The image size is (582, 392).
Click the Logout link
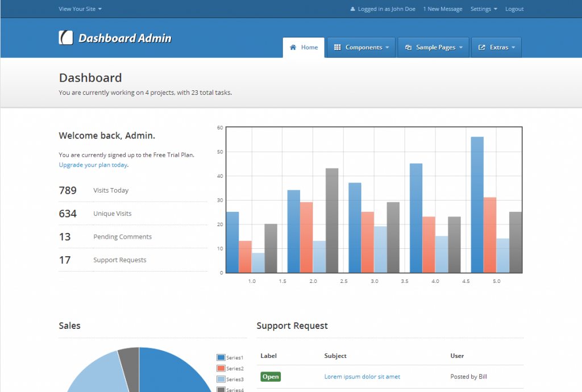(x=514, y=9)
